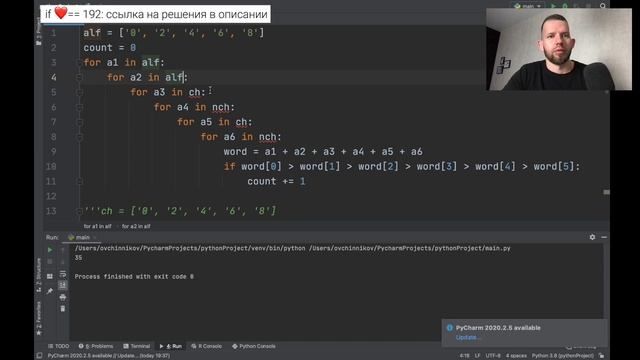Click the info icon in the update notification
Image resolution: width=640 pixels, height=360 pixels.
pyautogui.click(x=449, y=328)
